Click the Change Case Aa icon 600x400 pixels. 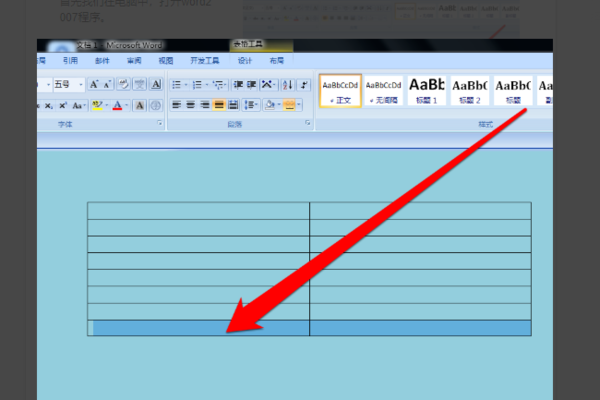[78, 106]
